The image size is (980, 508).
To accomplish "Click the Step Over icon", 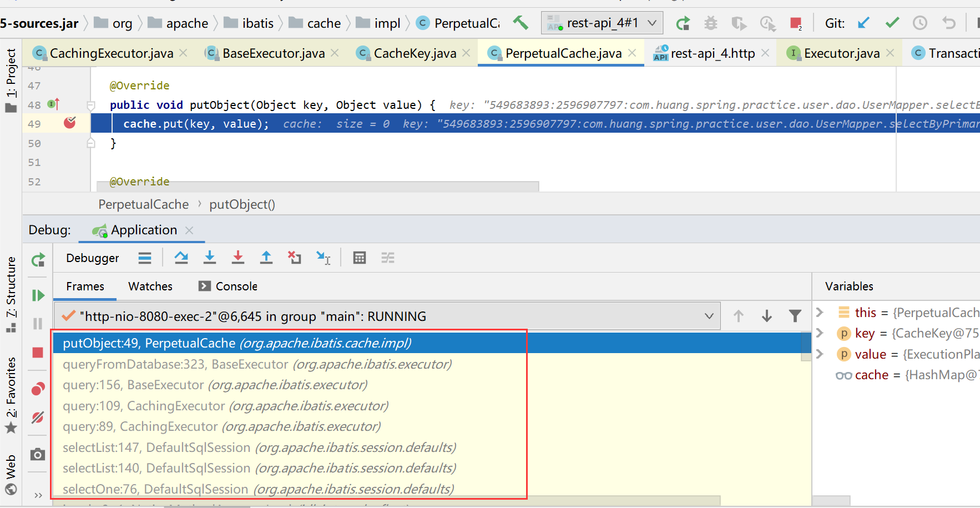I will pos(181,258).
